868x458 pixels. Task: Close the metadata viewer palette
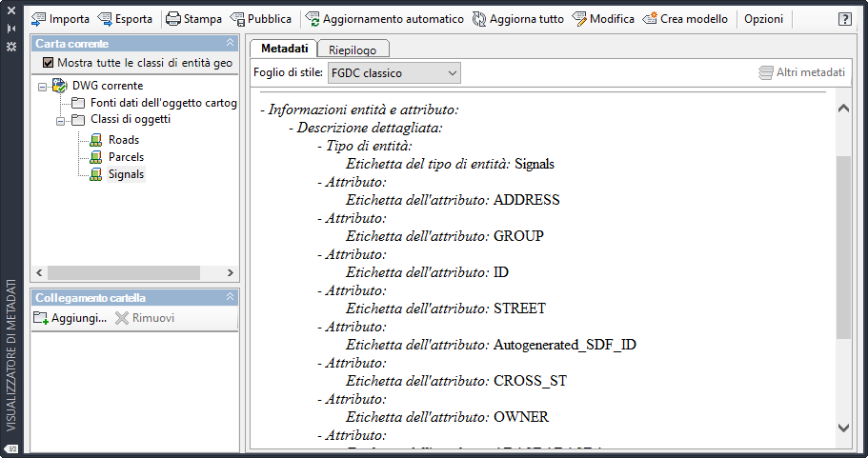click(11, 11)
